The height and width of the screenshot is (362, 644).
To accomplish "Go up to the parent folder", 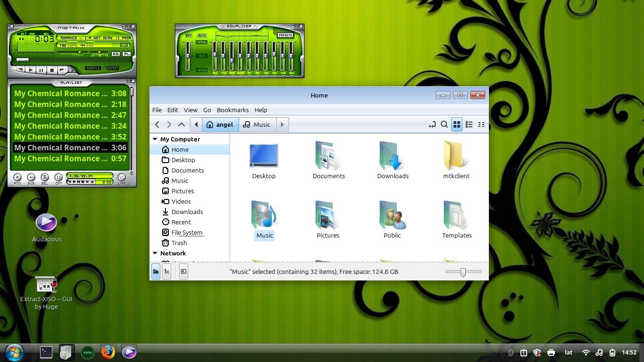I will tap(182, 124).
